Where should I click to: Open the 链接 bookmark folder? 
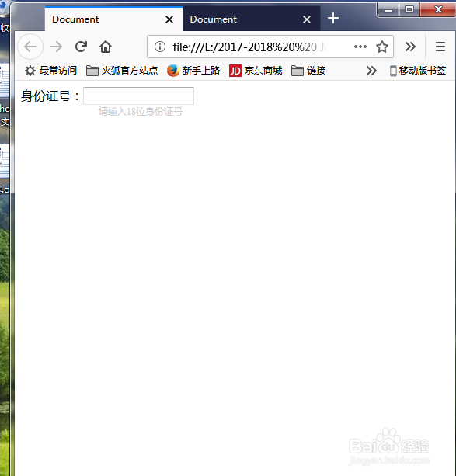[x=308, y=71]
